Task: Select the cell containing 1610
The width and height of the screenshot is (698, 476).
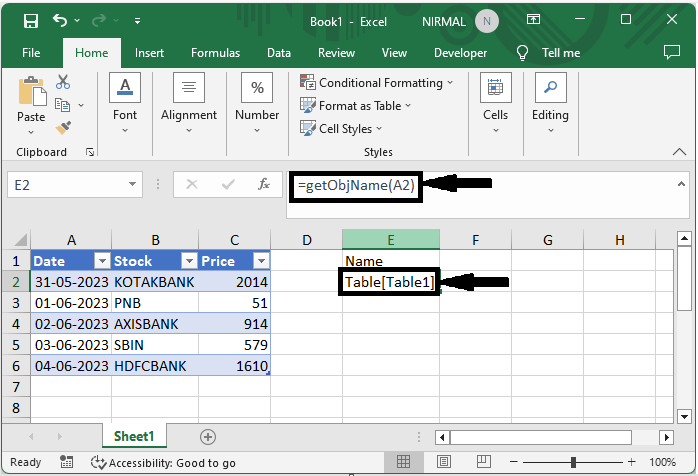Action: (x=234, y=366)
